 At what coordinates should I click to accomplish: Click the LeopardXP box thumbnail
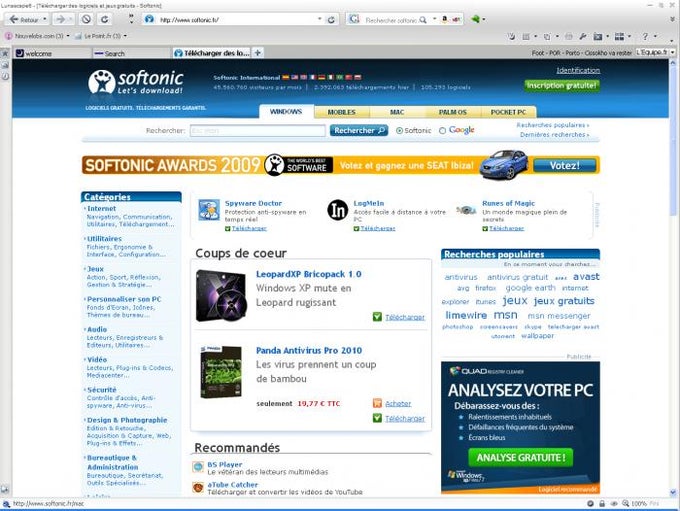[x=221, y=296]
